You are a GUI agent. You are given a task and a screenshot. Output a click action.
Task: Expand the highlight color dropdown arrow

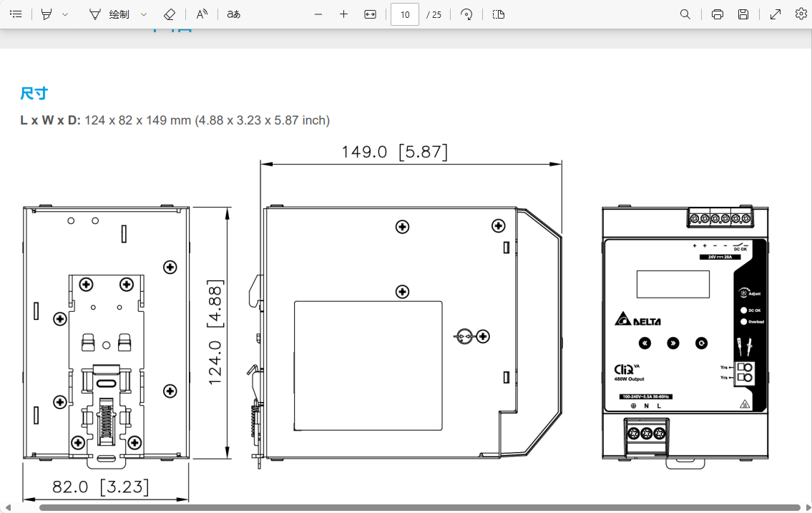[x=65, y=14]
